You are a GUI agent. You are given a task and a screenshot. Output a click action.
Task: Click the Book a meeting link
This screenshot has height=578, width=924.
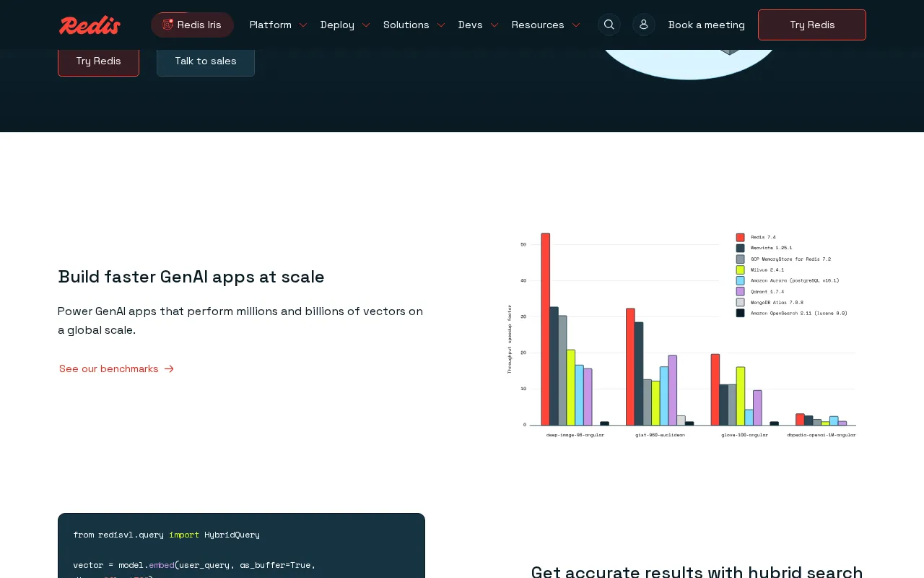tap(707, 25)
